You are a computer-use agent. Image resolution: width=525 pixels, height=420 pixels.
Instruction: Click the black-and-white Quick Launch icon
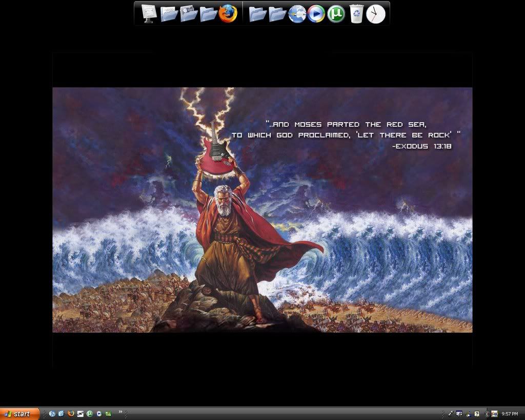pos(80,414)
